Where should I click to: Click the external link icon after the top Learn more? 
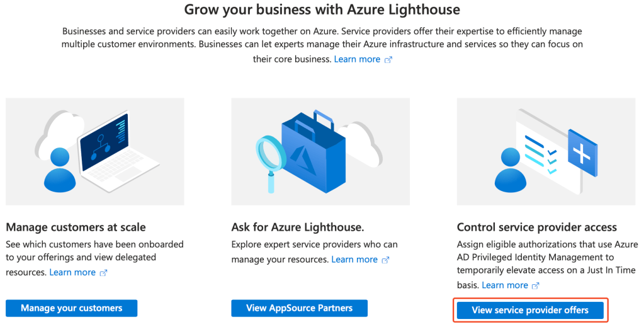[x=388, y=60]
